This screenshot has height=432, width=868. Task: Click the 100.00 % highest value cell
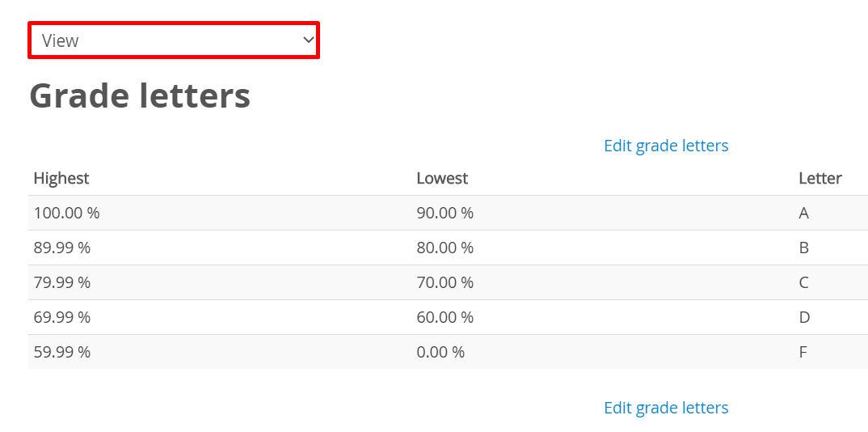tap(66, 213)
